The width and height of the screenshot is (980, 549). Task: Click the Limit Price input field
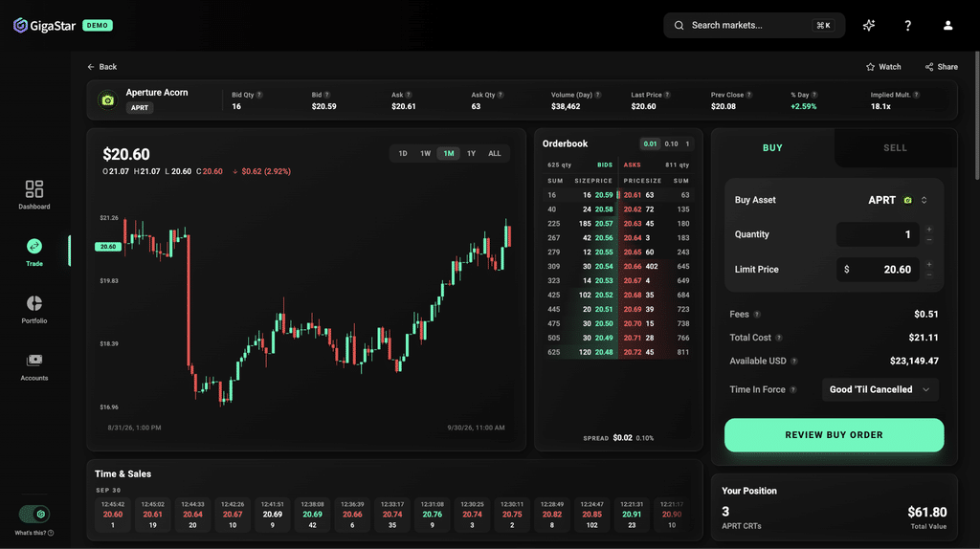pyautogui.click(x=878, y=269)
